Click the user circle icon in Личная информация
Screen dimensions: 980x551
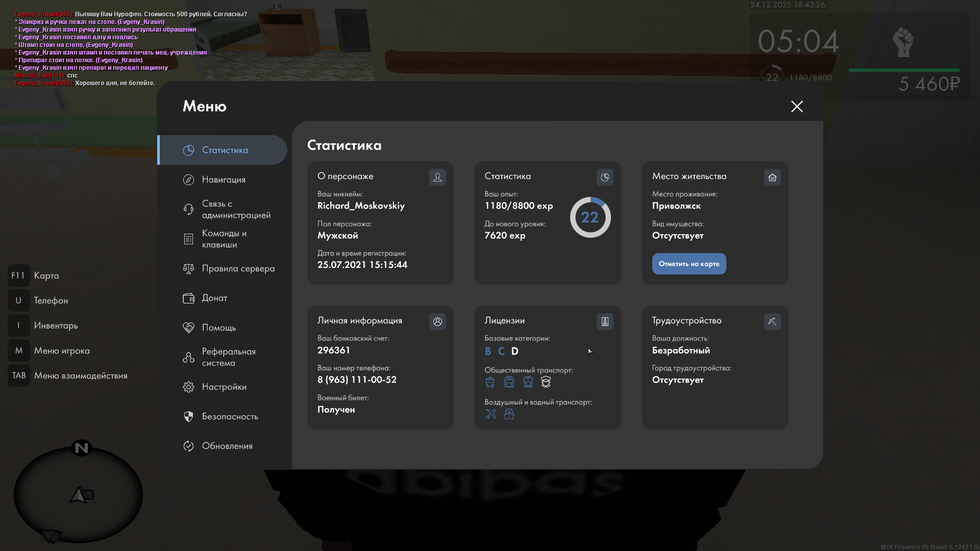[x=437, y=321]
